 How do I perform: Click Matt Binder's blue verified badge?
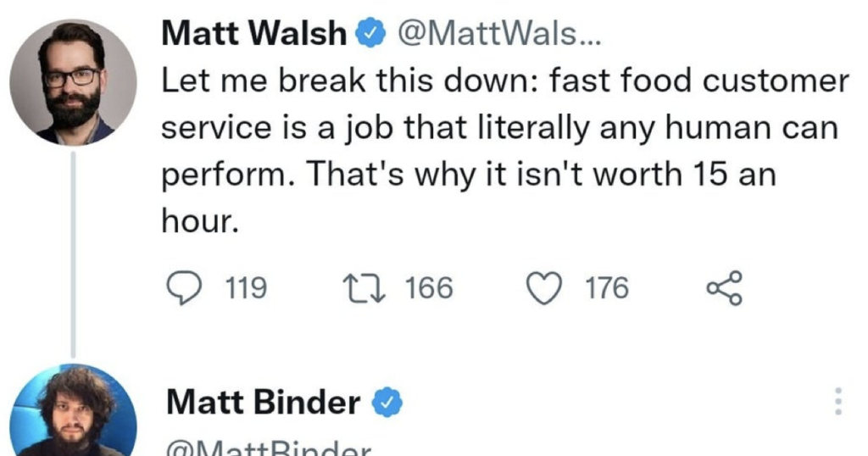[x=387, y=403]
